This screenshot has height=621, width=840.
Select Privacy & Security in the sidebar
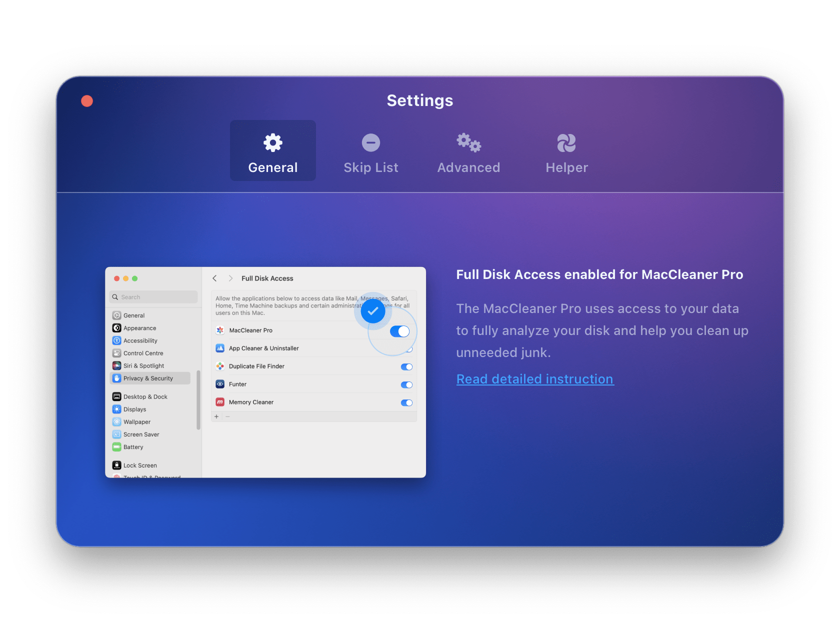coord(150,378)
